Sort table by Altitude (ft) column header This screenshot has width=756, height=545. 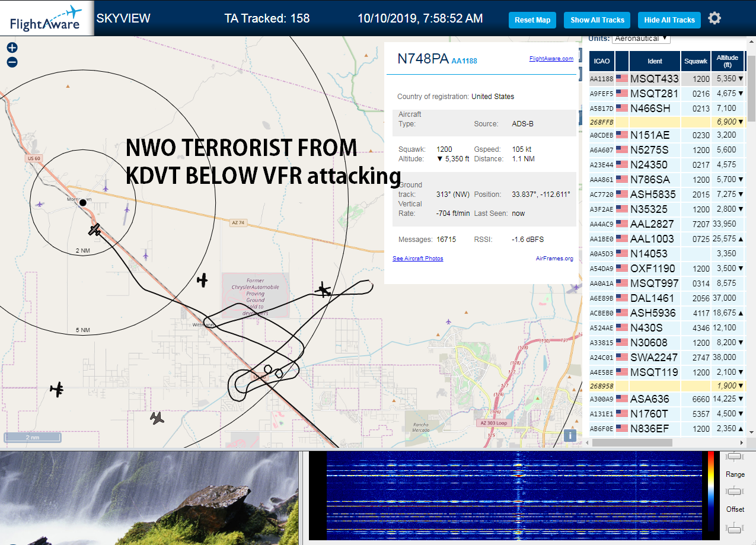click(x=728, y=61)
